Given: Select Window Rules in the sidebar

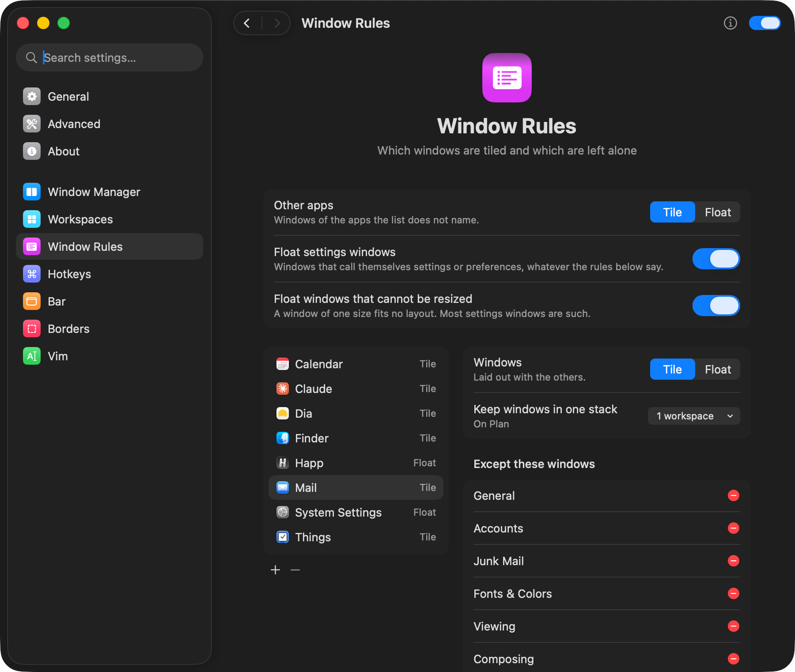Looking at the screenshot, I should coord(109,247).
